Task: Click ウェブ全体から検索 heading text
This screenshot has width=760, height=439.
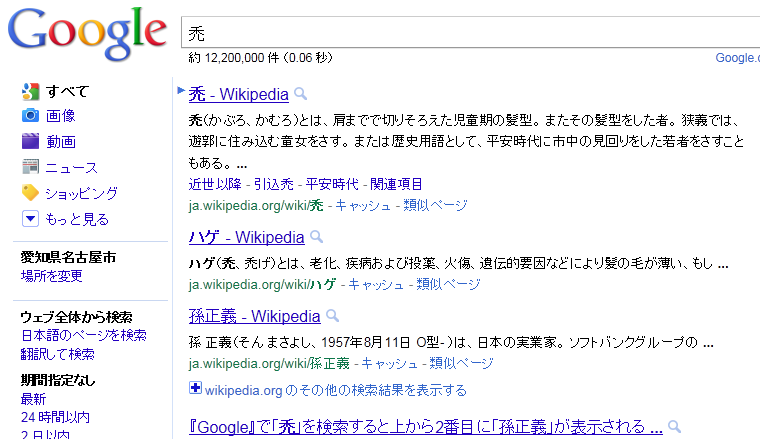Action: click(77, 317)
